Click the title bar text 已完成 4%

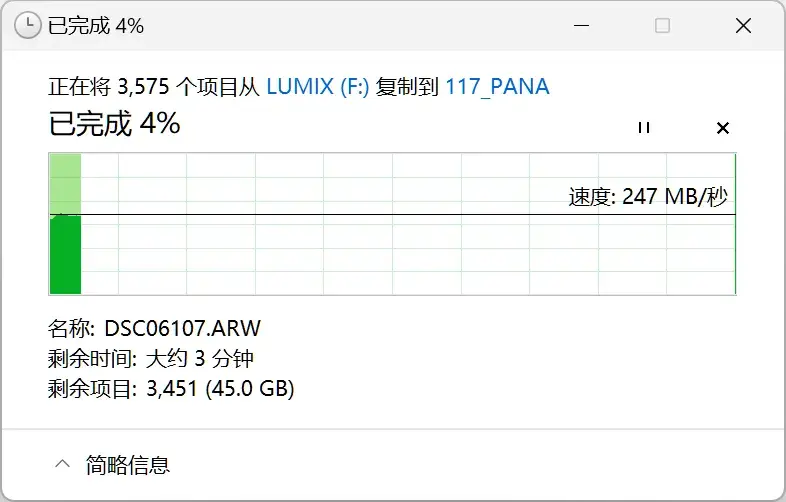[x=96, y=26]
